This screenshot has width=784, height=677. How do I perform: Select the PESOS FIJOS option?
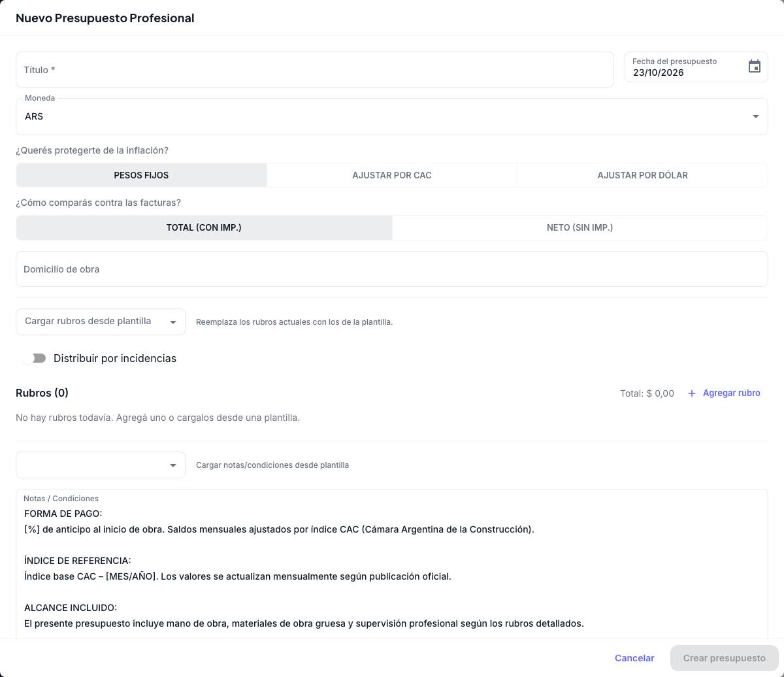tap(141, 175)
